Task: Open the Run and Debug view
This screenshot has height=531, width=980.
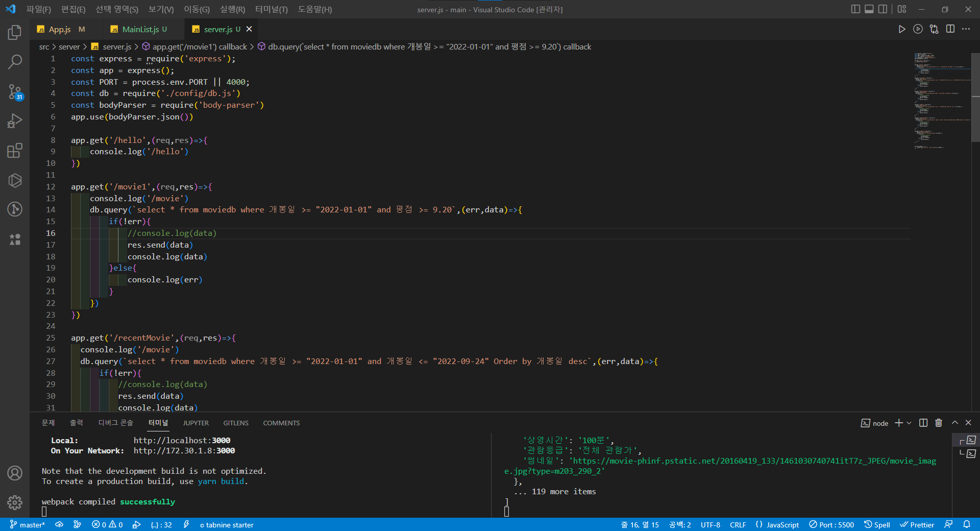Action: pos(15,121)
